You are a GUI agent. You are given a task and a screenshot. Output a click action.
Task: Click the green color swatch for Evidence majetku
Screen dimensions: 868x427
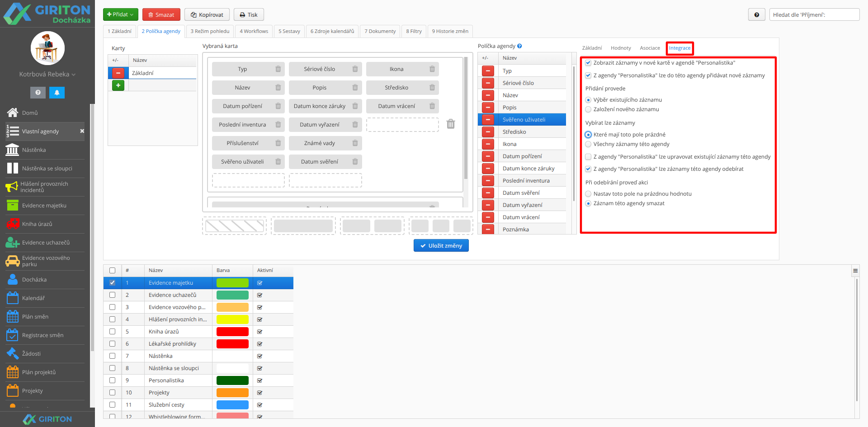(x=232, y=283)
